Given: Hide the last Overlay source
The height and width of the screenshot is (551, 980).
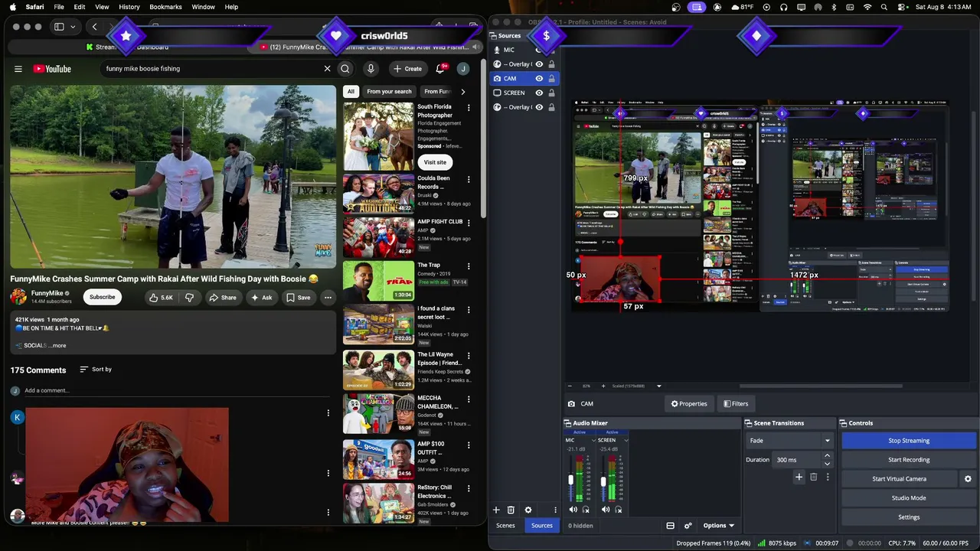Looking at the screenshot, I should [539, 107].
